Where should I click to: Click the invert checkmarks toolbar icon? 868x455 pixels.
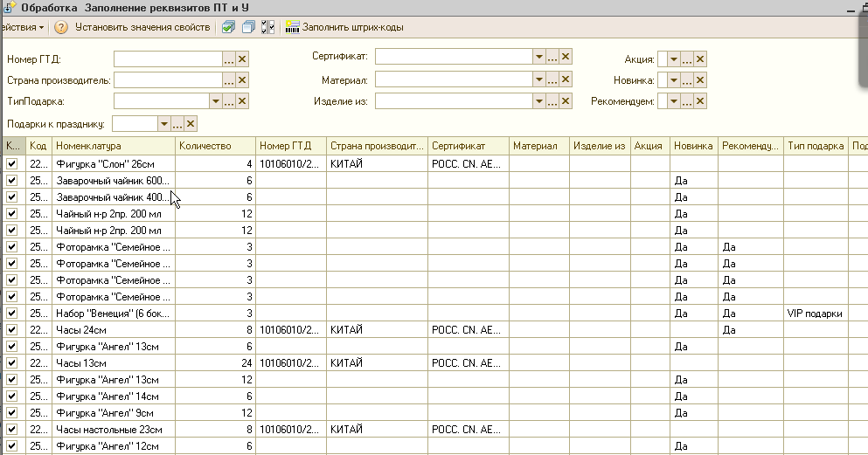coord(267,28)
